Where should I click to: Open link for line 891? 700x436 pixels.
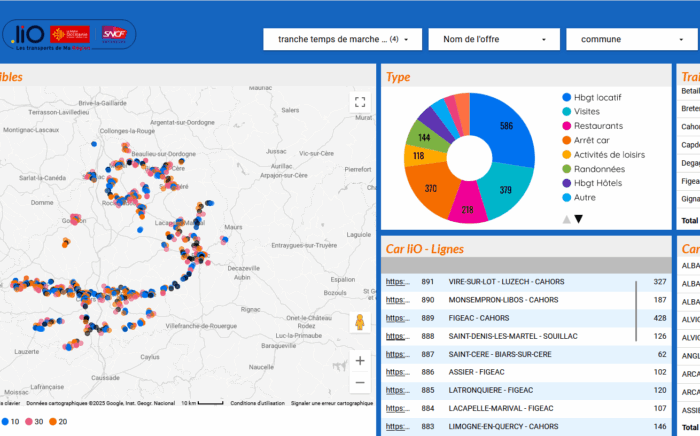[x=398, y=282]
